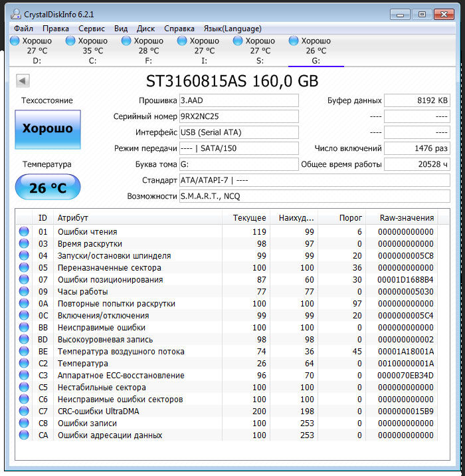
Task: Click status orb for Запуски/остановки шпинделя
Action: coord(24,255)
